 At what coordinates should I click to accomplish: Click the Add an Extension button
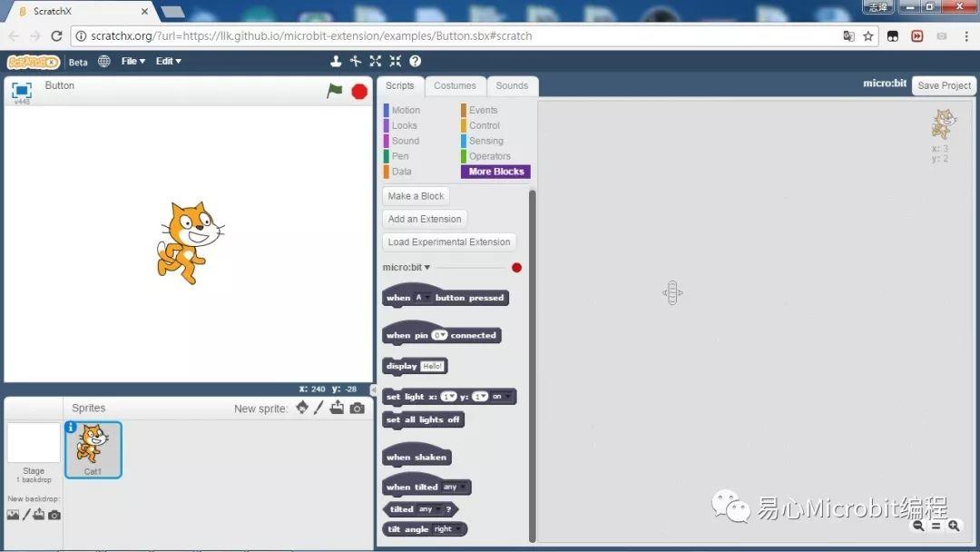click(x=425, y=220)
